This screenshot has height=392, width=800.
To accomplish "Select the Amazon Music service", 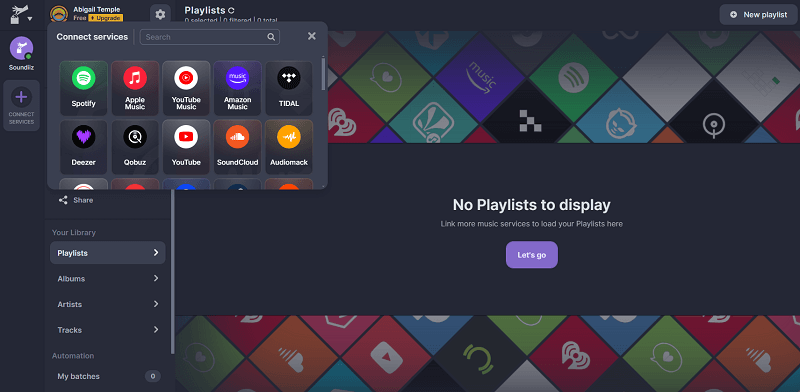I will [237, 88].
